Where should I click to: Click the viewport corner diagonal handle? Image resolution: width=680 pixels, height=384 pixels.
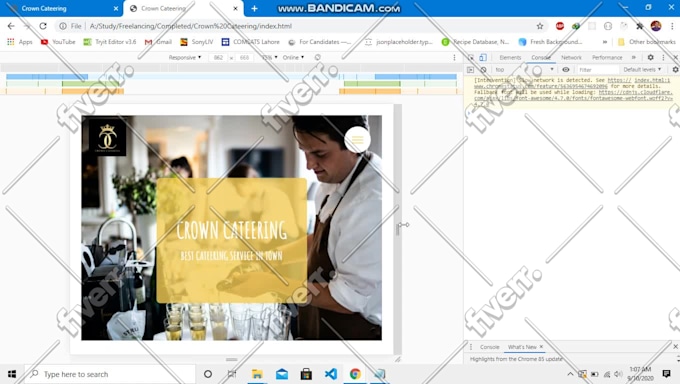[398, 359]
